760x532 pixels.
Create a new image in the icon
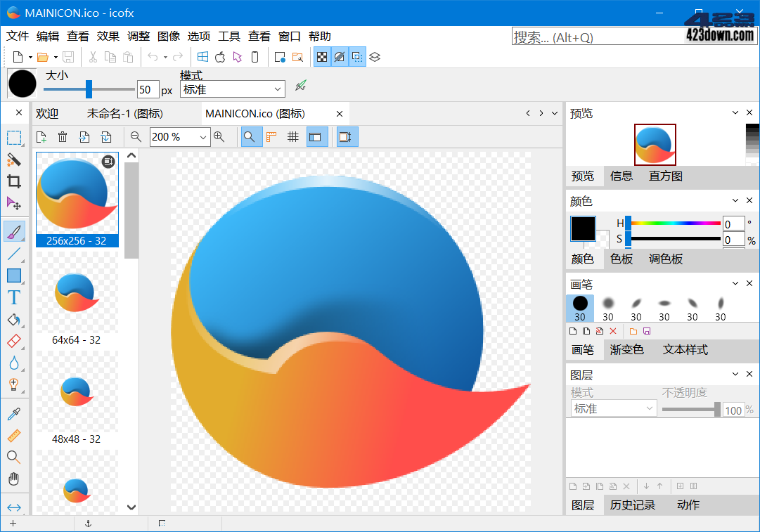[x=41, y=137]
